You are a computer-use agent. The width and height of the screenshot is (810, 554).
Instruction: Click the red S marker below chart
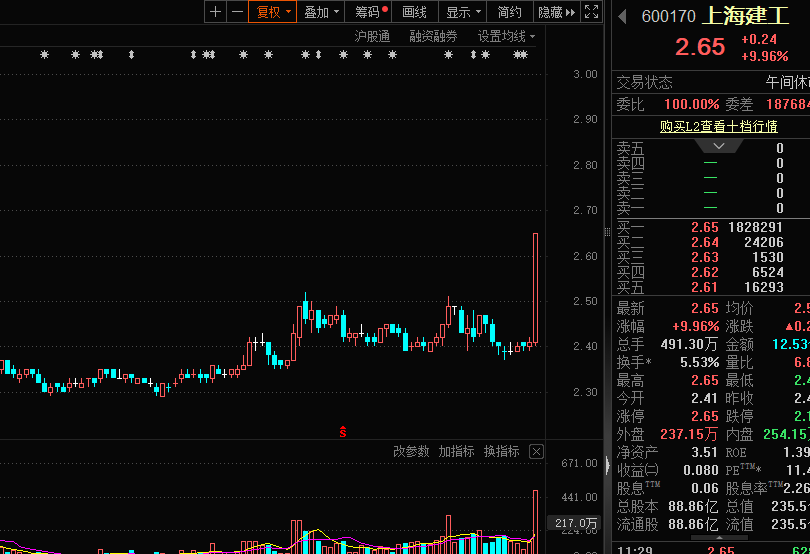coord(342,432)
